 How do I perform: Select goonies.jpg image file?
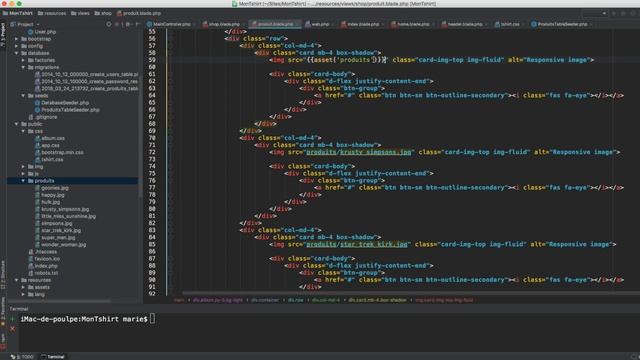pos(51,188)
